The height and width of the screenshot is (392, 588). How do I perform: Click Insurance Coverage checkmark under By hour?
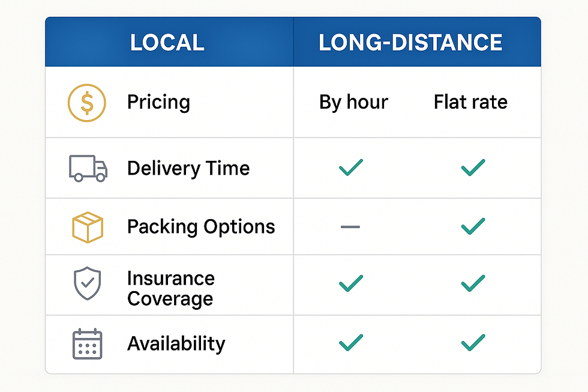(351, 283)
